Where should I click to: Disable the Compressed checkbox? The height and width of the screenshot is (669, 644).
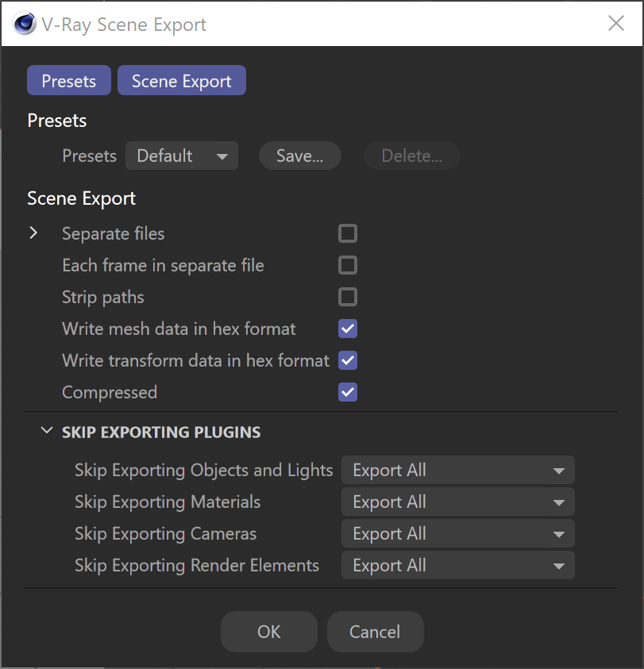pos(348,392)
